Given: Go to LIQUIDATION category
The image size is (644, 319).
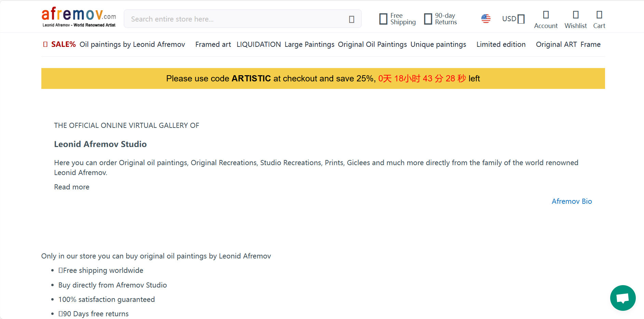Looking at the screenshot, I should 259,44.
